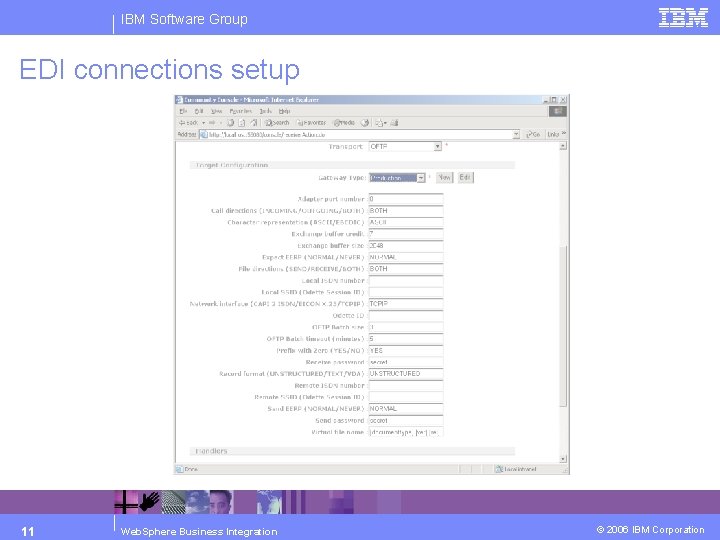Click the Remote SSID field
The image size is (720, 540).
tap(406, 397)
